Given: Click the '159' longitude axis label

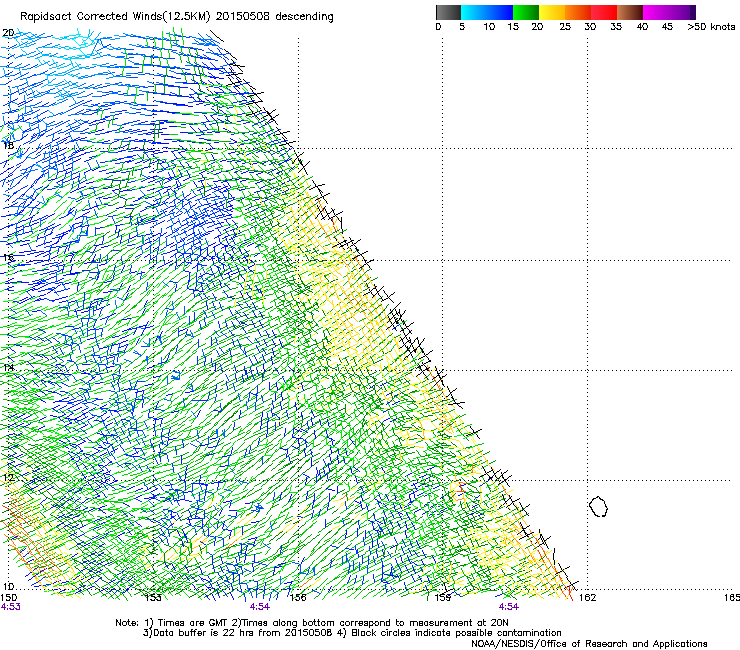Looking at the screenshot, I should coord(443,598).
